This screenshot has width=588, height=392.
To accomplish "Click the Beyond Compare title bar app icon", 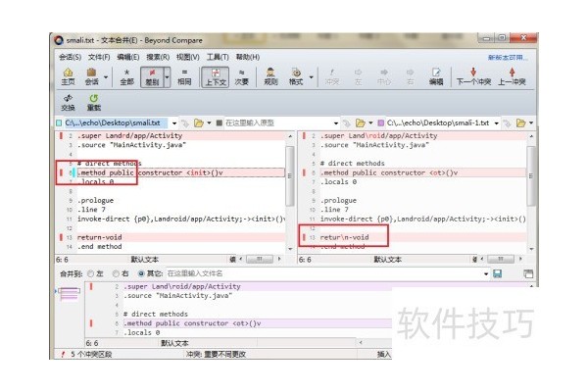I will (59, 40).
